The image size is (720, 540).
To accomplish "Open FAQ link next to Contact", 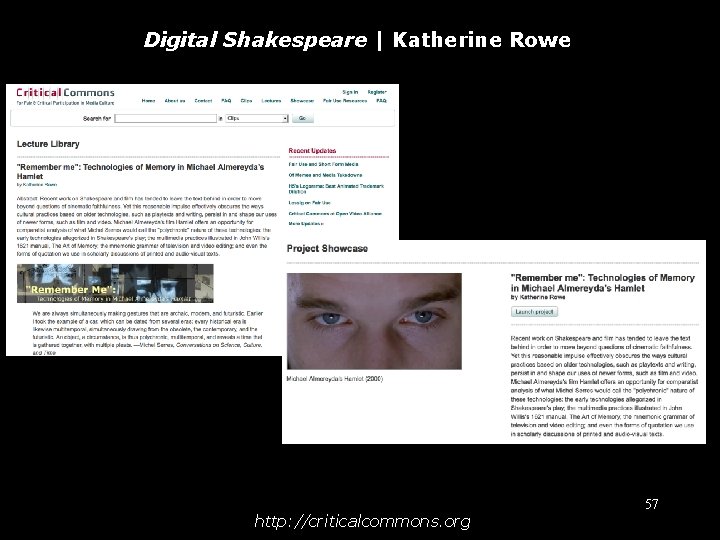I will point(226,101).
